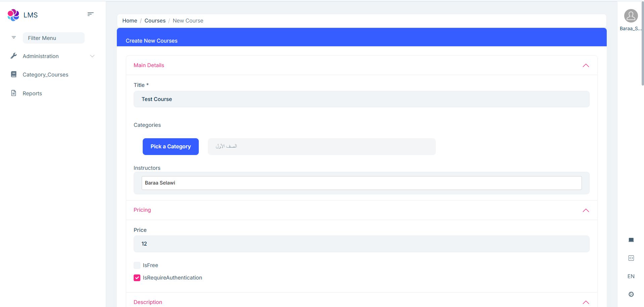Screen dimensions: 644x307
Task: Click the Administration wrench icon
Action: [14, 56]
